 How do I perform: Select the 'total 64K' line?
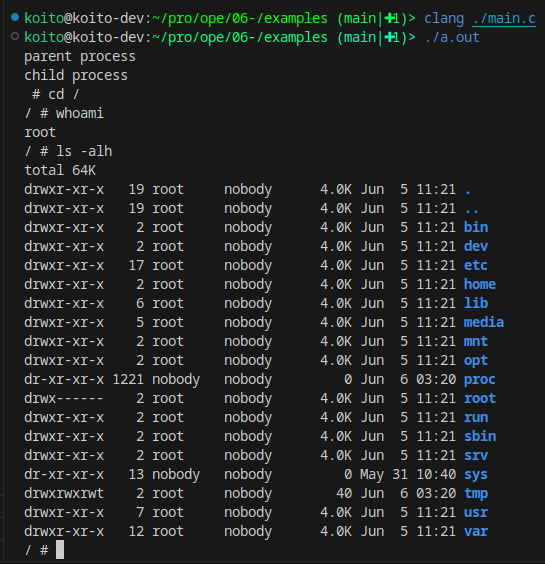(x=60, y=170)
